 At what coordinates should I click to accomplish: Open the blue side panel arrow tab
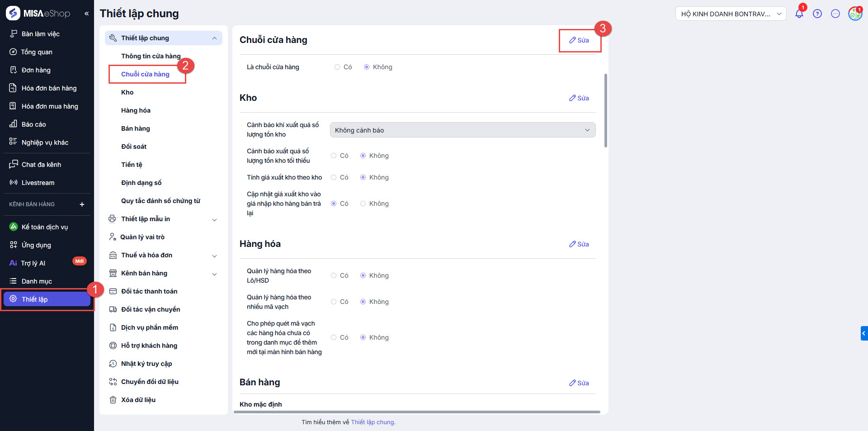pos(864,333)
